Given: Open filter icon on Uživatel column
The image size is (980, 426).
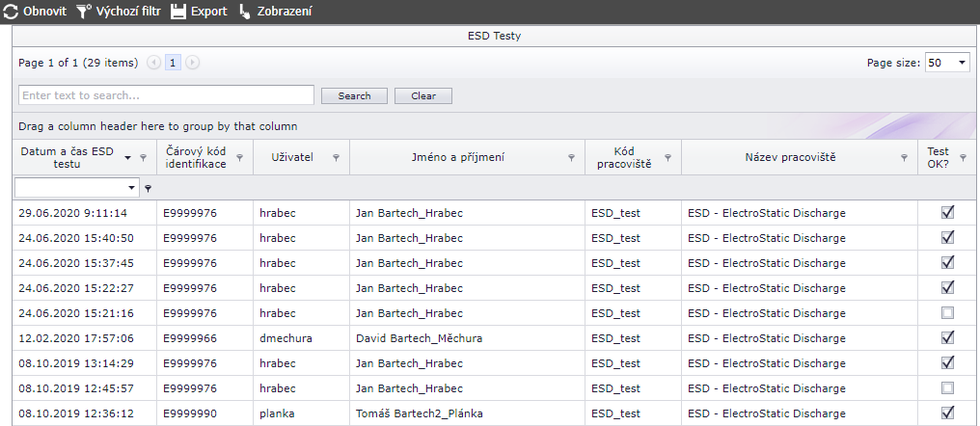Looking at the screenshot, I should click(336, 157).
